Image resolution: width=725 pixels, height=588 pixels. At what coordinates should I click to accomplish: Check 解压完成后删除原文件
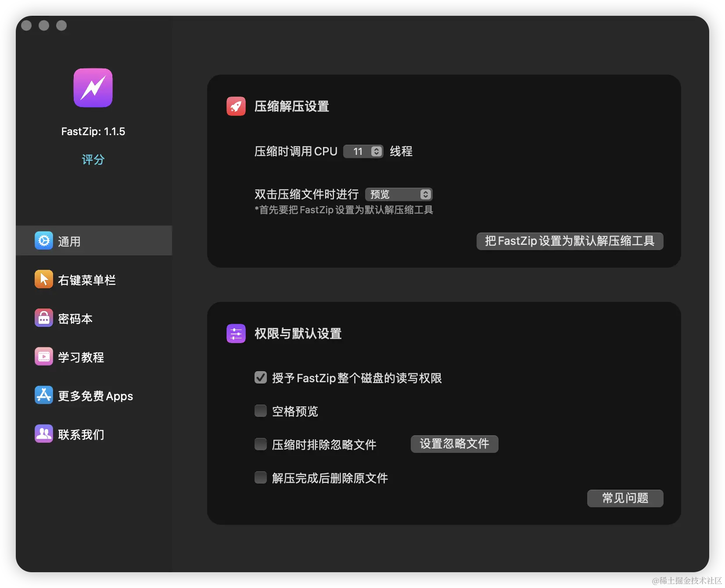pyautogui.click(x=261, y=477)
